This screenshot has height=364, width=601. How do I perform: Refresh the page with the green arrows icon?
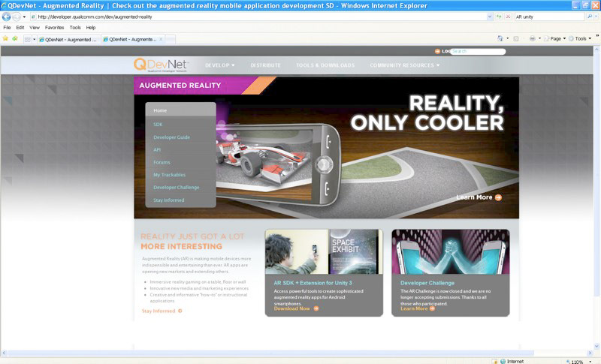(499, 17)
